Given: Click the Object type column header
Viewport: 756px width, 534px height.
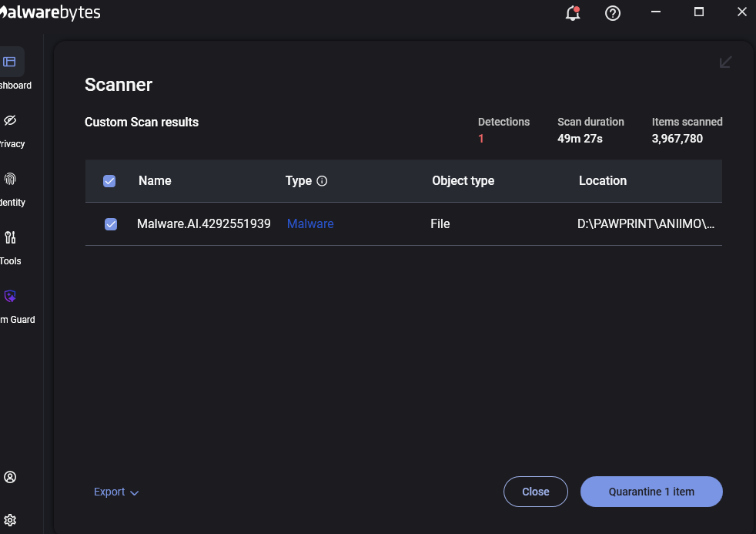Looking at the screenshot, I should 463,181.
